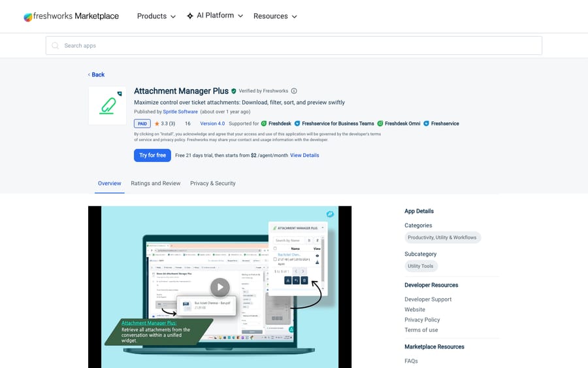Click the Freshworks Marketplace logo
Screen dimensions: 588x368
tap(71, 16)
